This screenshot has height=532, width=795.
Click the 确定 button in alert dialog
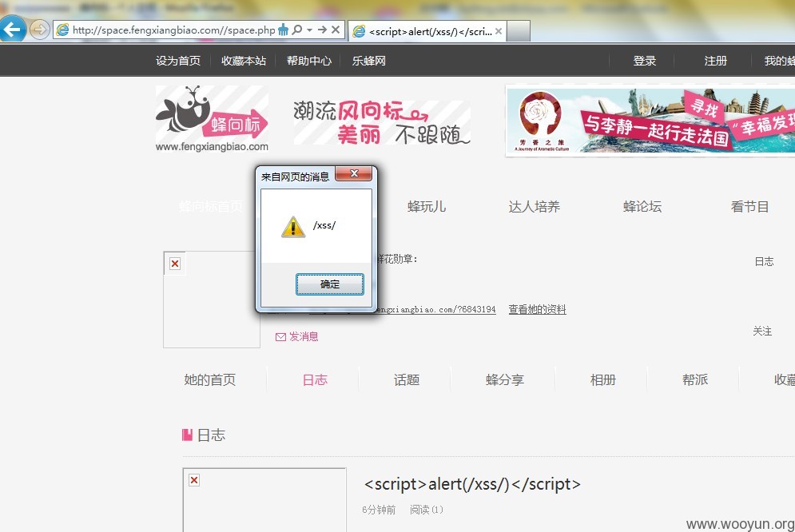[329, 284]
